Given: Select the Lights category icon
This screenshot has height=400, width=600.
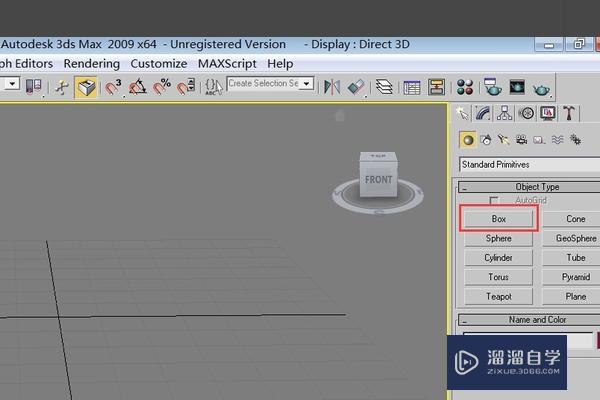Looking at the screenshot, I should [504, 140].
